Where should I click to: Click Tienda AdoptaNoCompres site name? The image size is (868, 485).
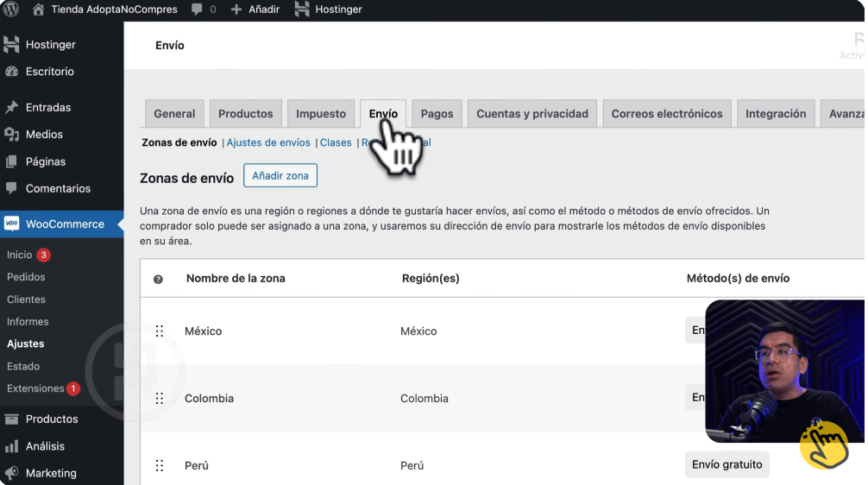tap(114, 9)
